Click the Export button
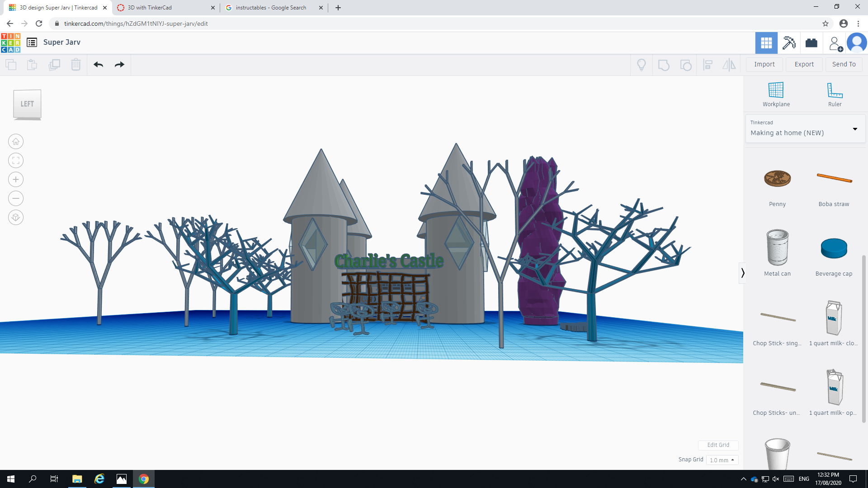Image resolution: width=868 pixels, height=488 pixels. (x=804, y=65)
